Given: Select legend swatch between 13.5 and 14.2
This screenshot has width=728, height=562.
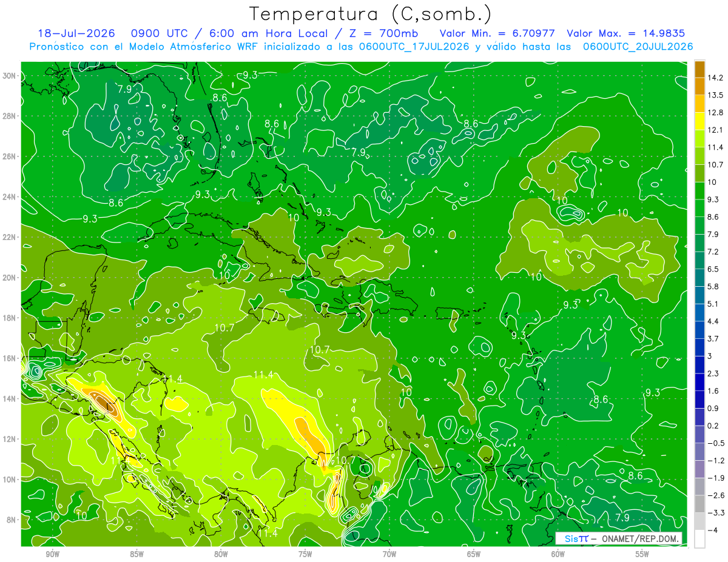Looking at the screenshot, I should (699, 86).
